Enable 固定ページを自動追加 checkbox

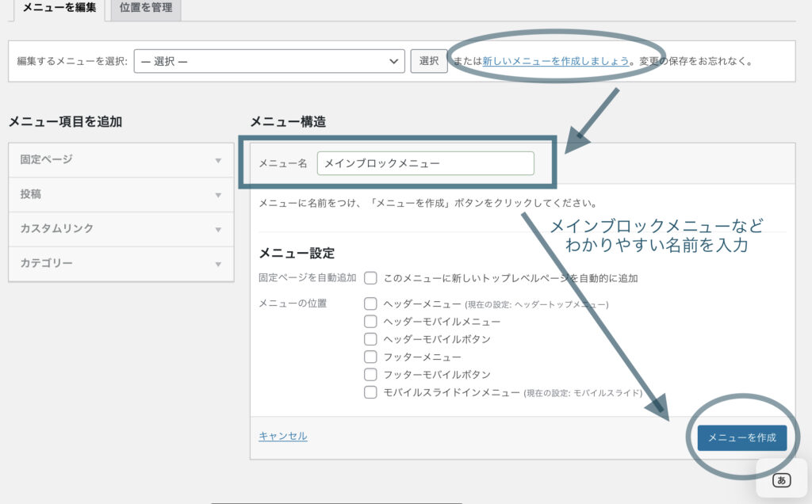coord(370,278)
